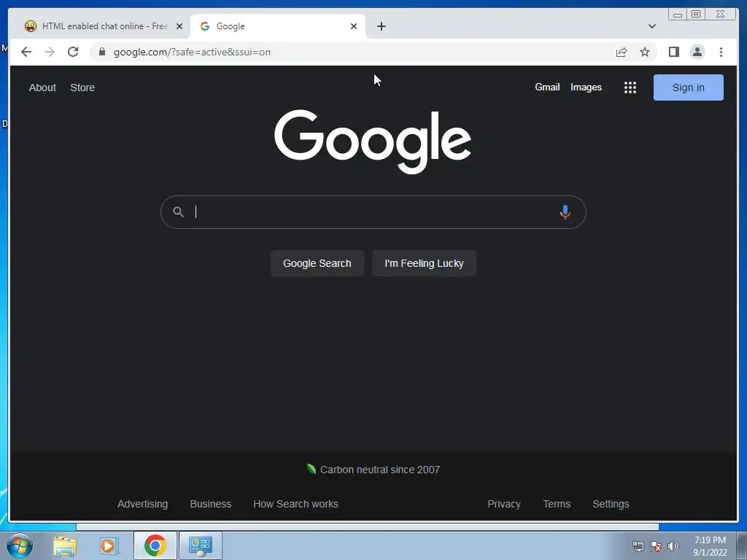Click the Google logo
Screen dimensions: 747x560
coord(373,141)
